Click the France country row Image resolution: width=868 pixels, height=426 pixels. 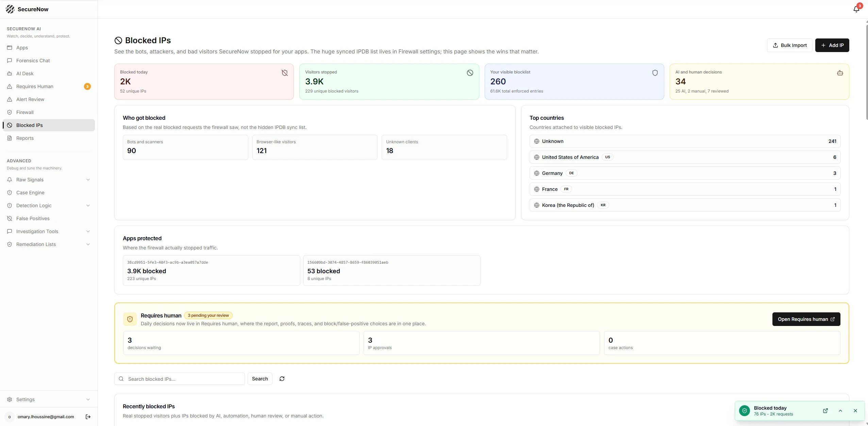[x=685, y=189]
